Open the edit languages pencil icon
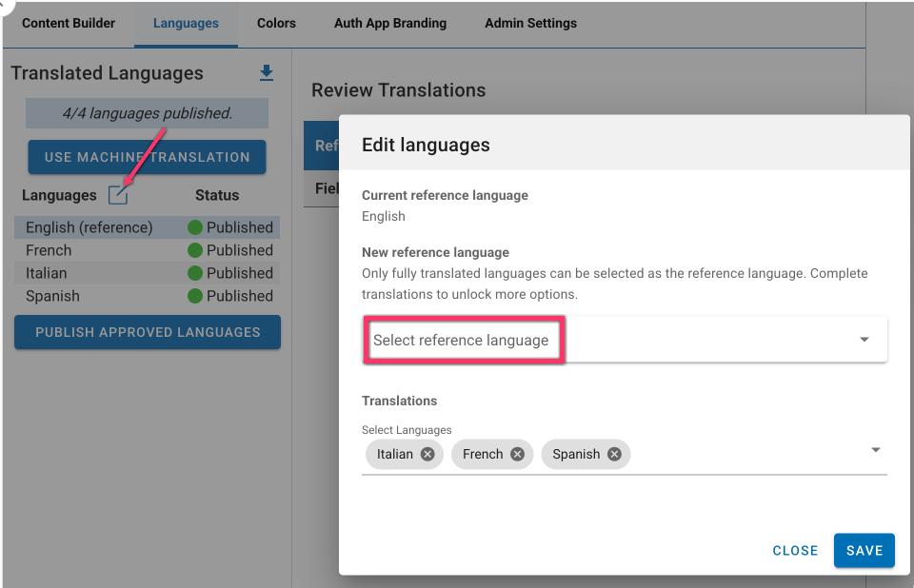Screen dimensions: 914x588 [117, 195]
